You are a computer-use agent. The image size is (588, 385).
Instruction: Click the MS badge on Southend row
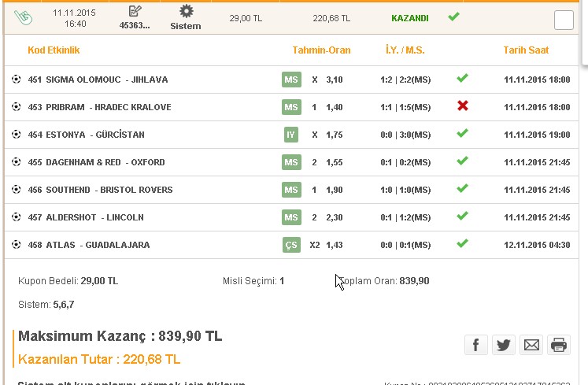291,190
